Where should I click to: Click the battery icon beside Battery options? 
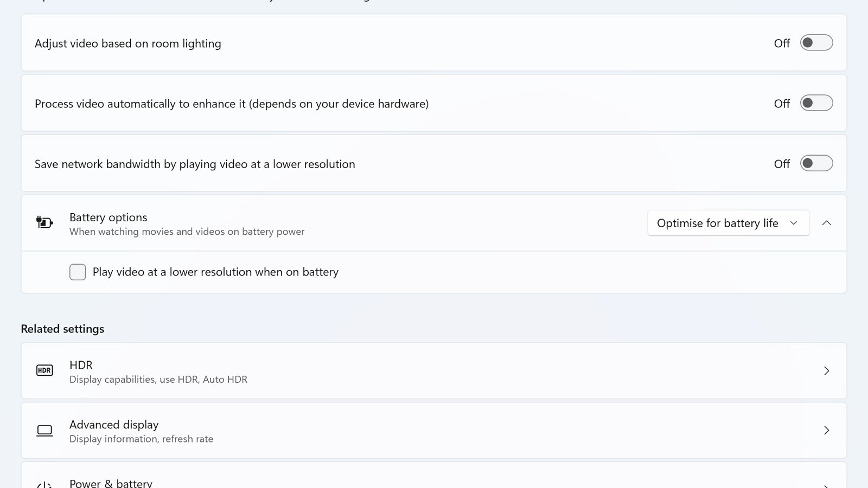[44, 223]
